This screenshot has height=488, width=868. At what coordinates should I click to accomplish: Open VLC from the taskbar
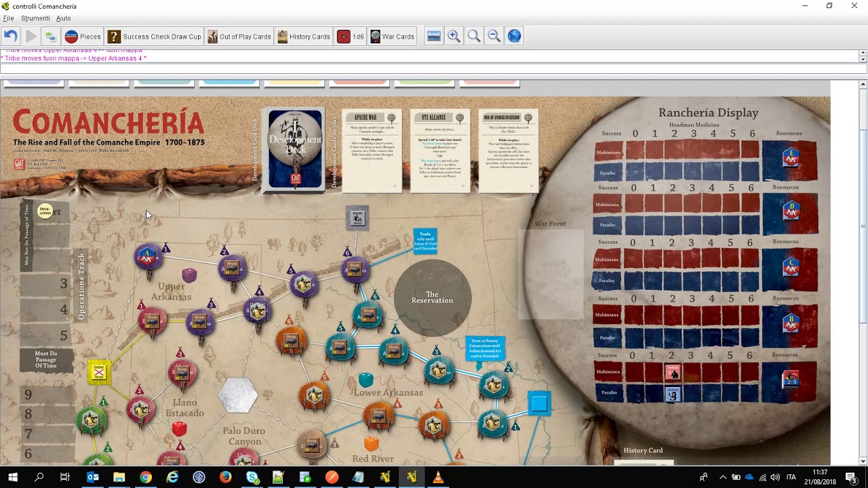coord(438,477)
